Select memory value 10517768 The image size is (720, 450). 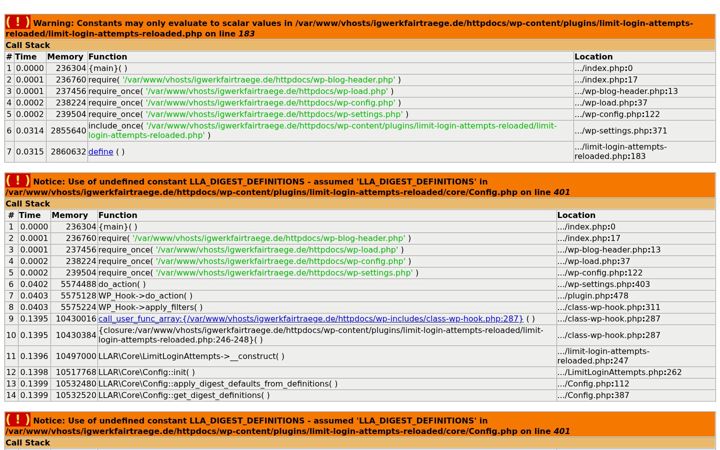pyautogui.click(x=76, y=372)
